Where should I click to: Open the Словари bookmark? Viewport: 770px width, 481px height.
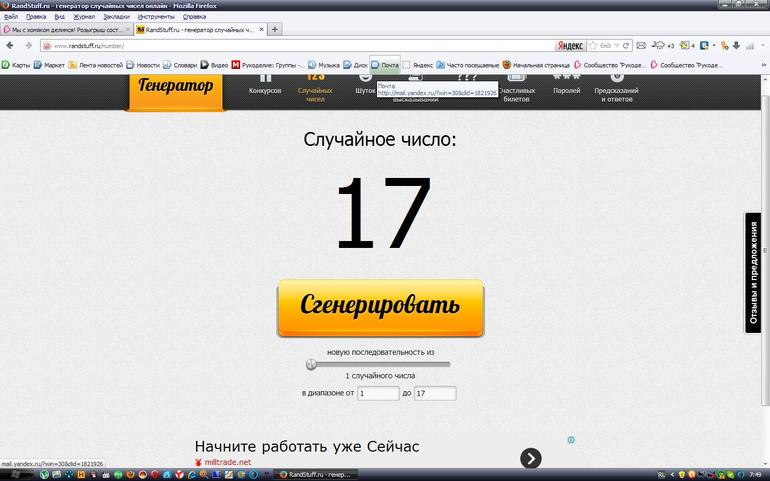coord(180,65)
